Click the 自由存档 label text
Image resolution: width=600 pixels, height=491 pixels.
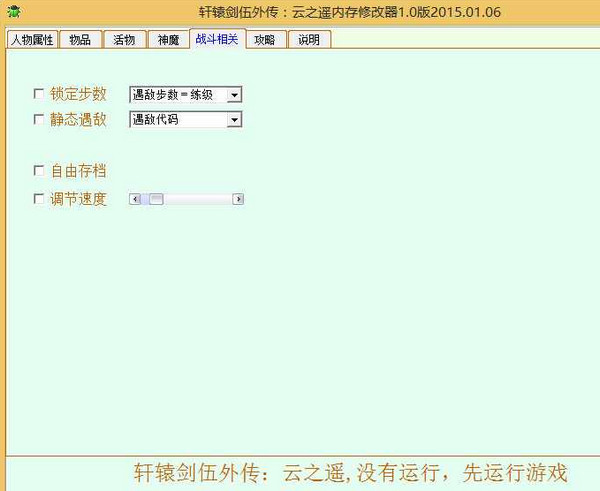click(x=78, y=171)
